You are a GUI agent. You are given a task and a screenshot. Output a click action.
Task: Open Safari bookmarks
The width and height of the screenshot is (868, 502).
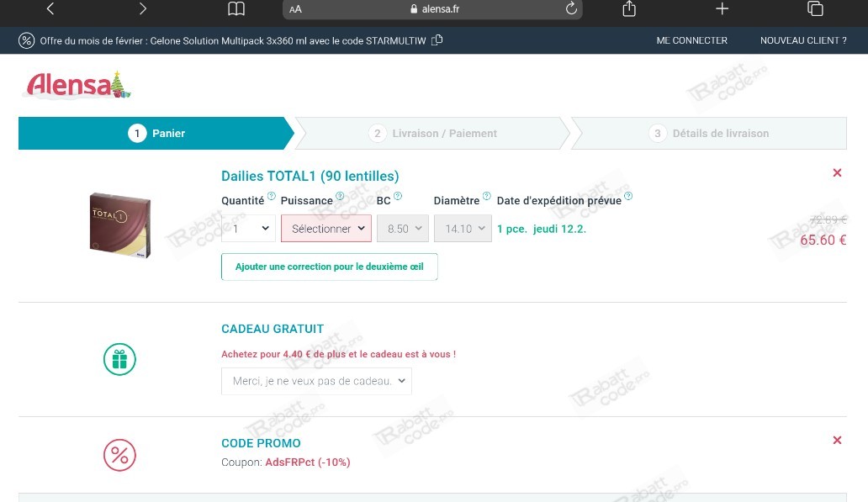(x=236, y=9)
